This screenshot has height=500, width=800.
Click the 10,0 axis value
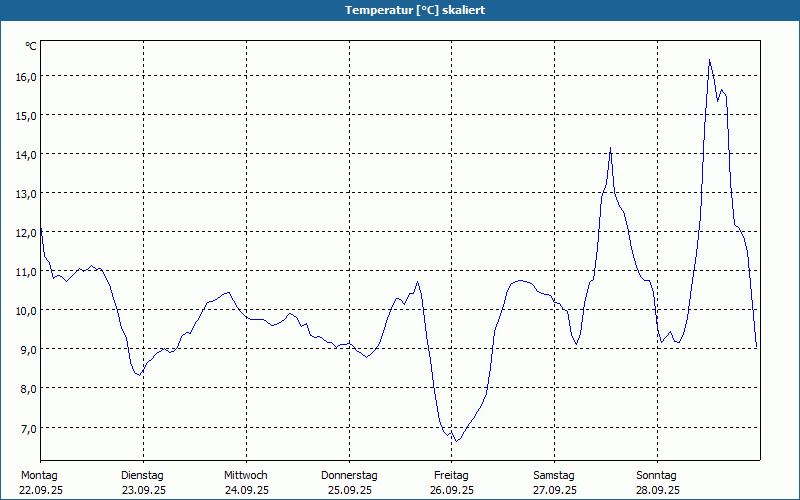coord(26,311)
